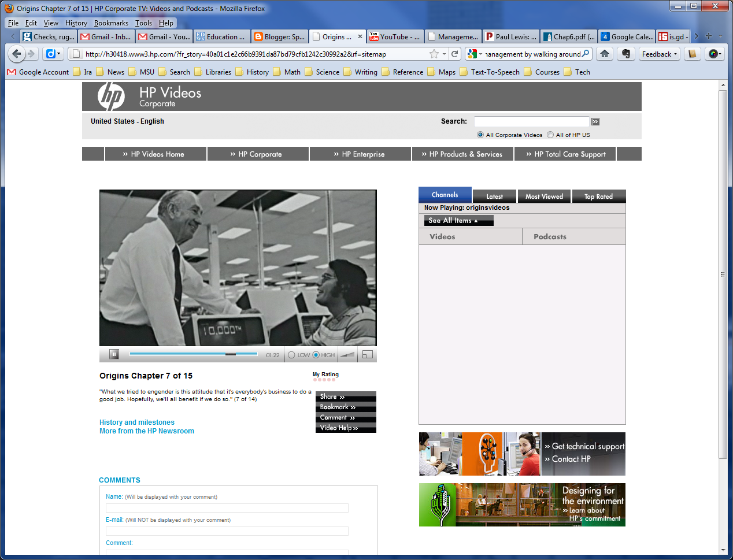Open the Share options
This screenshot has width=733, height=560.
tap(346, 396)
